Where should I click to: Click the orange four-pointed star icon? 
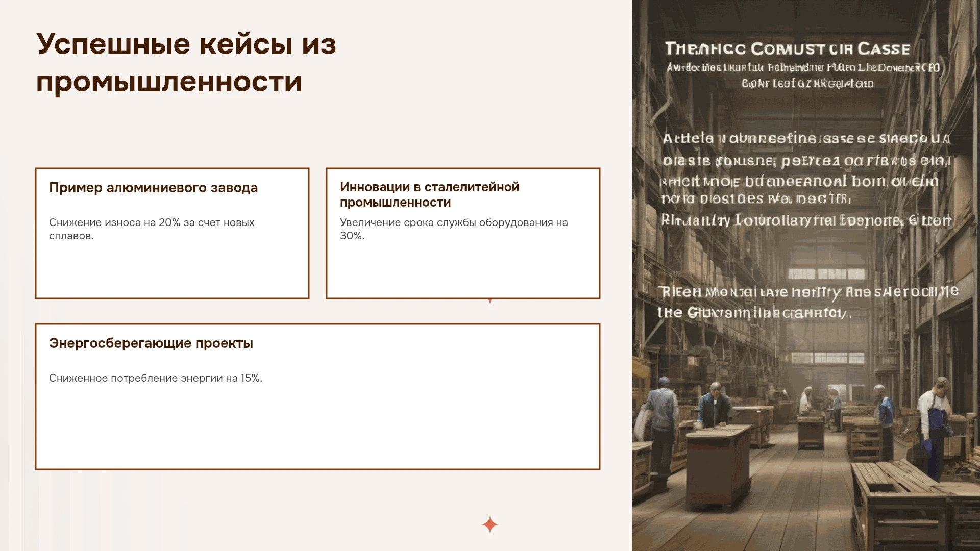[x=489, y=524]
